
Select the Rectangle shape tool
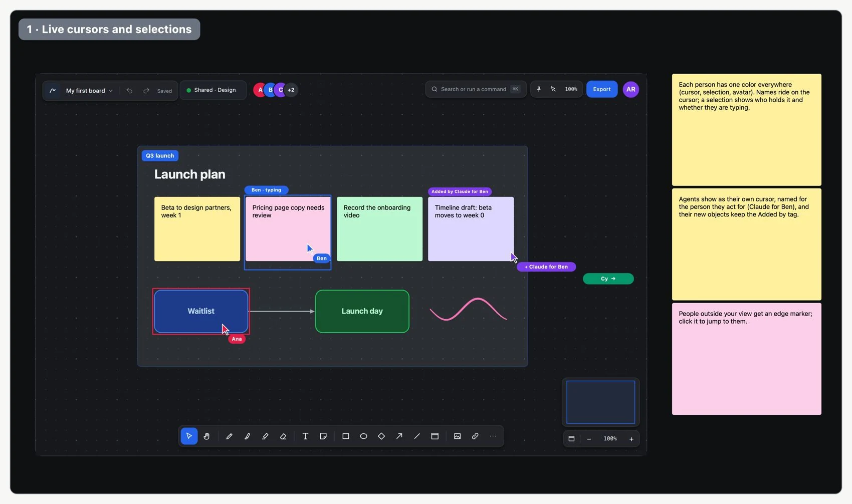[346, 436]
